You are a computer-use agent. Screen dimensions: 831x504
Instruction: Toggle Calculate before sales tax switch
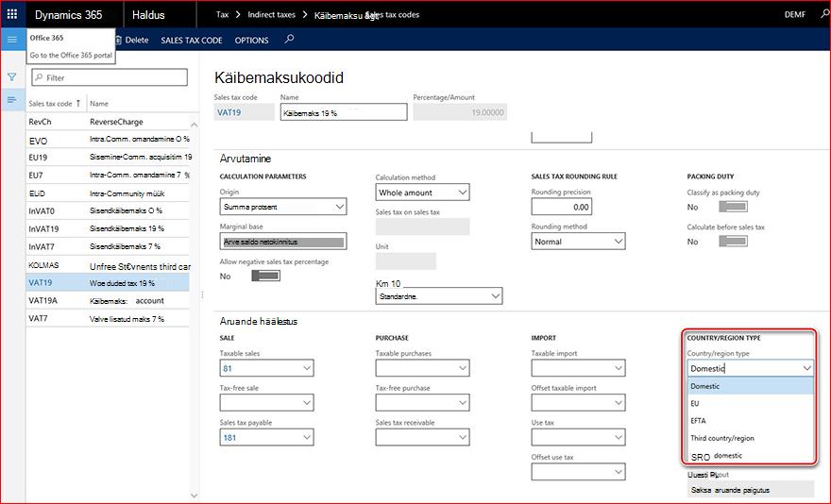(733, 241)
